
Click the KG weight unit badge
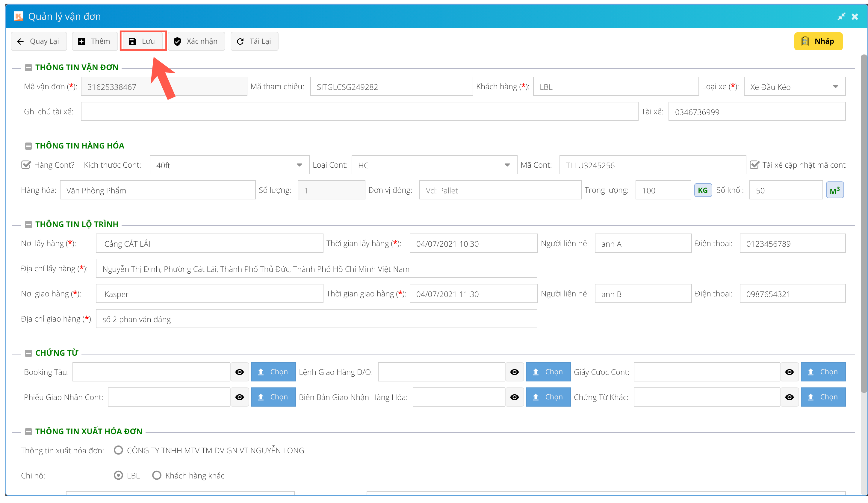pos(703,190)
